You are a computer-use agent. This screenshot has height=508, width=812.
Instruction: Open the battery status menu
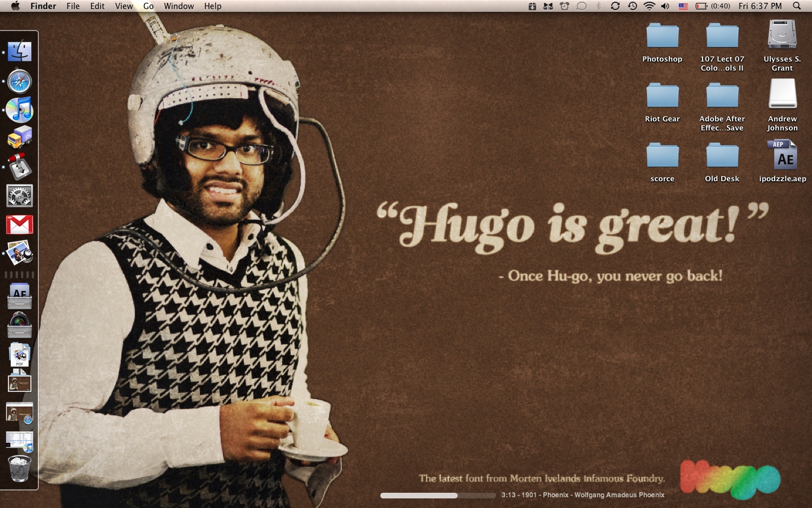713,6
